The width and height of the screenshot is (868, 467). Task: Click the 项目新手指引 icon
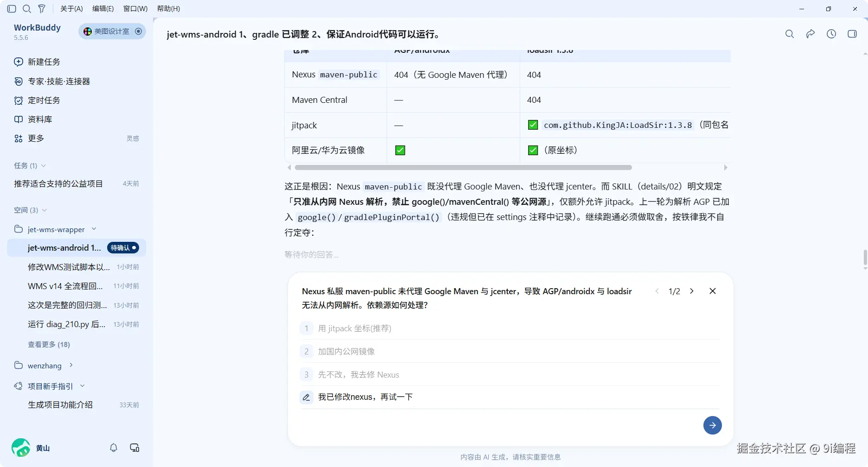click(x=19, y=386)
